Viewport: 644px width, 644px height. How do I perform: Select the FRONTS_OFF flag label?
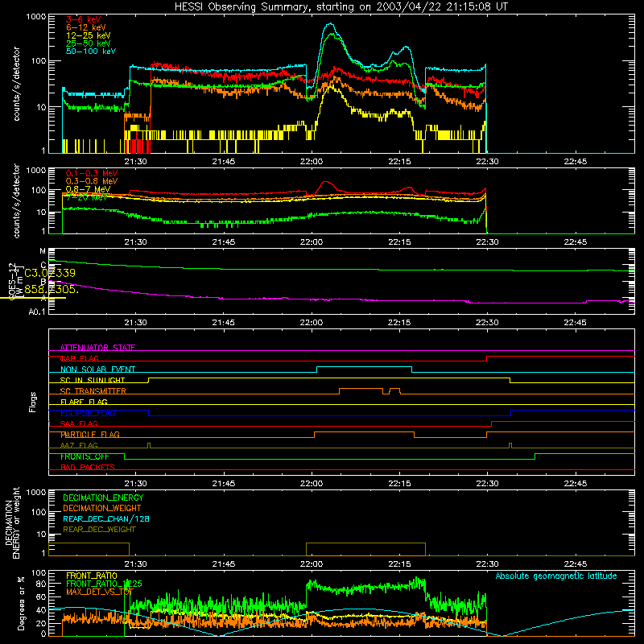85,456
